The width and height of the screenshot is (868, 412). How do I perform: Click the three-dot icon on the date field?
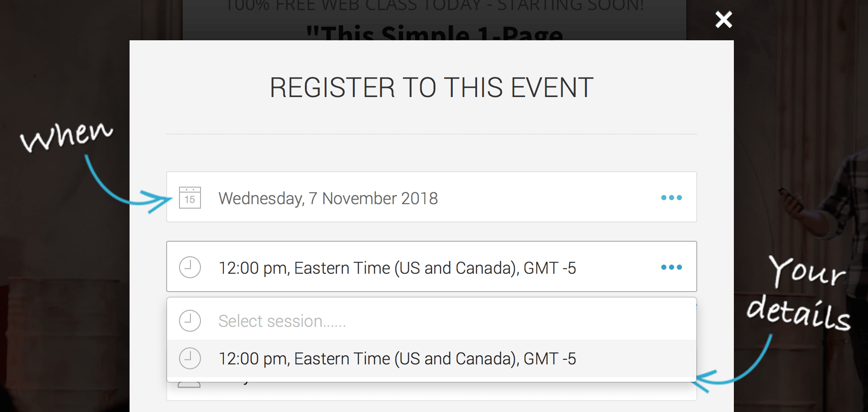pyautogui.click(x=671, y=198)
